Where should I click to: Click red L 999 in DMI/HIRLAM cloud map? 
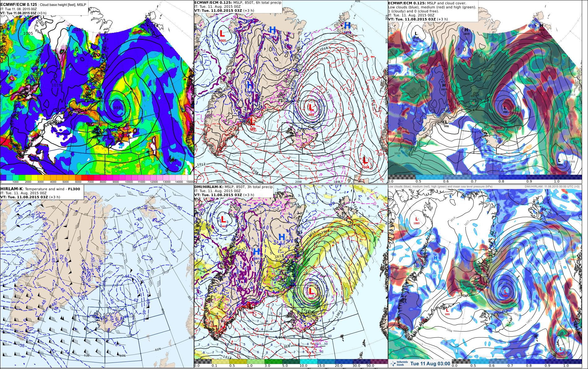447,311
